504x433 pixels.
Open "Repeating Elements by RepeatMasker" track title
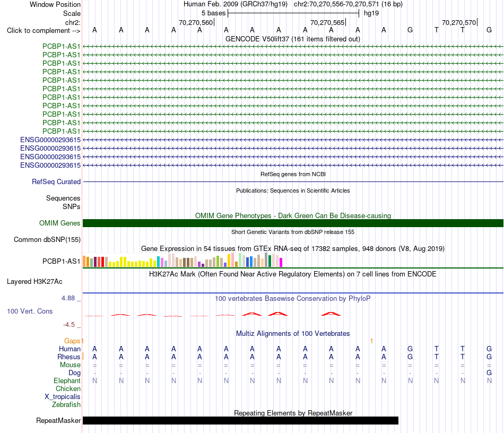click(293, 413)
